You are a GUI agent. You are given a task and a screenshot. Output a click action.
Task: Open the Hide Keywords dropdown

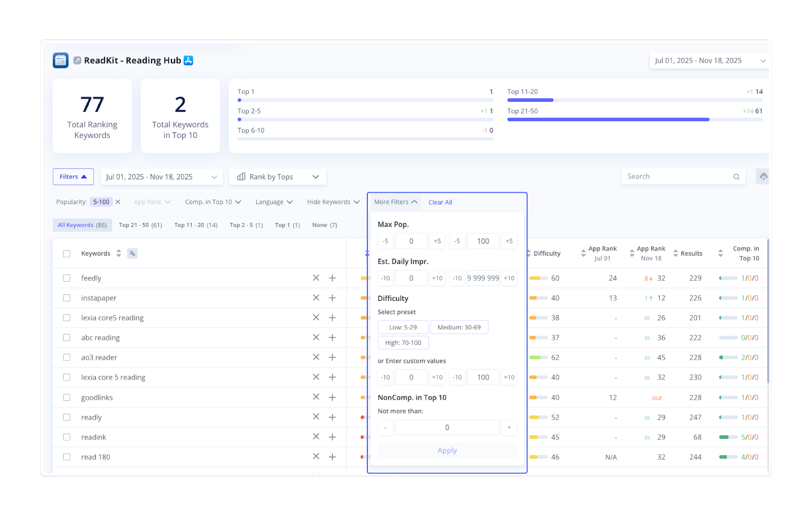(x=333, y=202)
